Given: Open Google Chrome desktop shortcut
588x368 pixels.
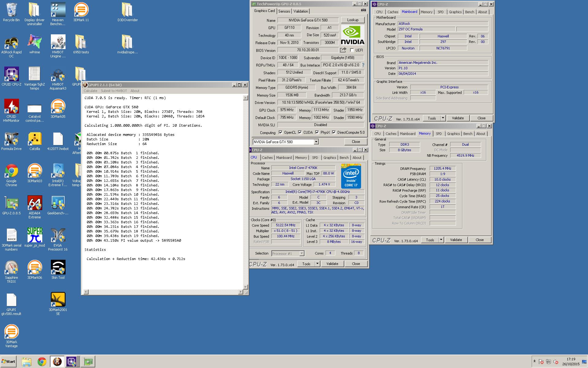Looking at the screenshot, I should coord(11,175).
